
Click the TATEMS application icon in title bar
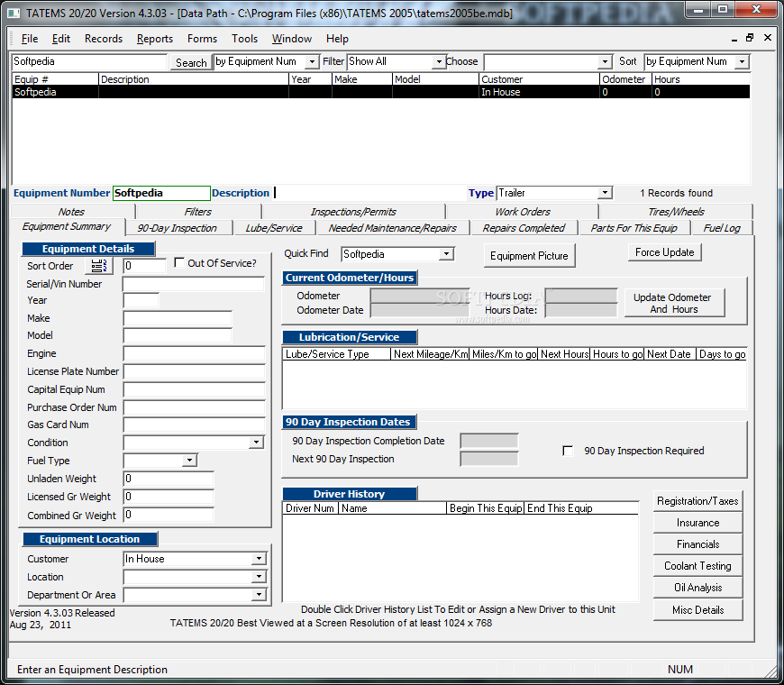pos(12,11)
